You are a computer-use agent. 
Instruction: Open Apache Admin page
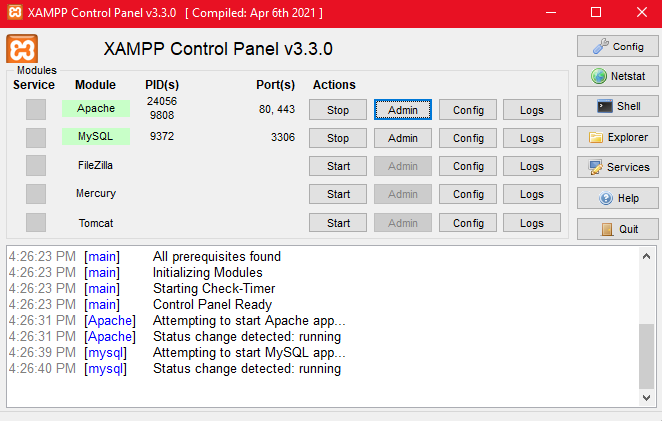403,110
